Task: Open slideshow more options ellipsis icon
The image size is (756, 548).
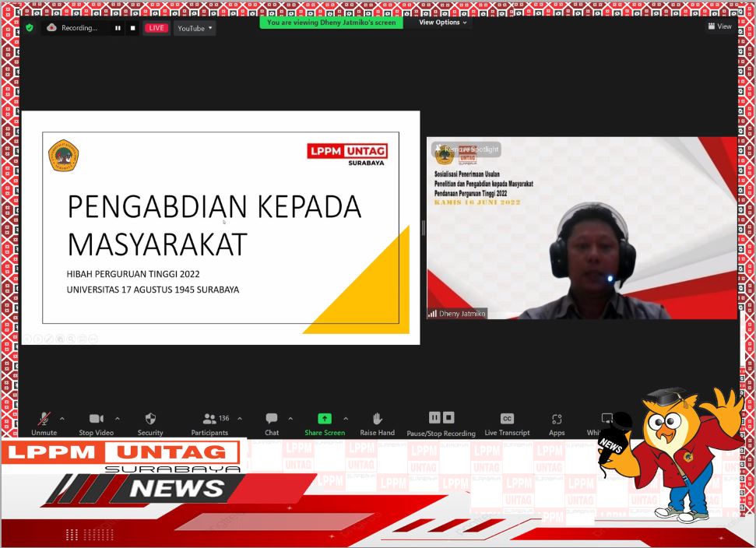Action: [93, 339]
